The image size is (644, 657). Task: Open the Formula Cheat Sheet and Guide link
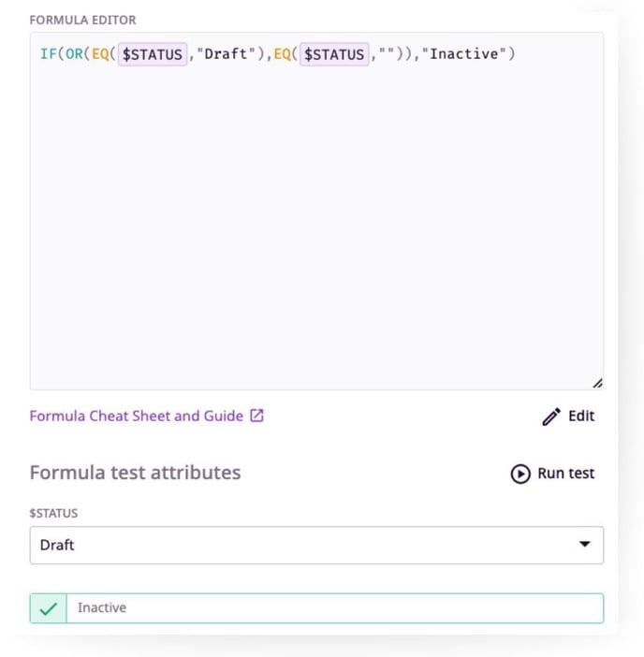[136, 416]
